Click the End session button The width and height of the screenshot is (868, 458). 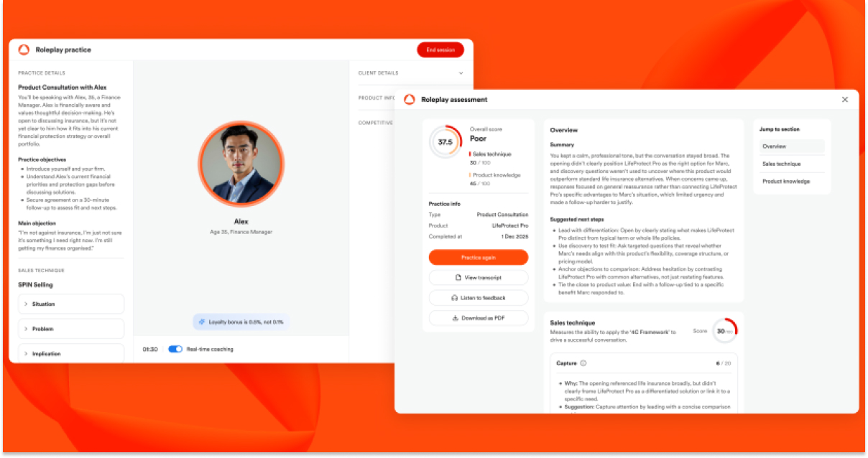(x=440, y=50)
